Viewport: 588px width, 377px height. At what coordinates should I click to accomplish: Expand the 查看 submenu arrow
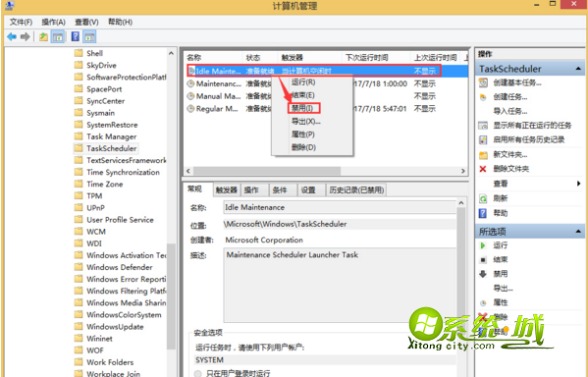coord(578,184)
